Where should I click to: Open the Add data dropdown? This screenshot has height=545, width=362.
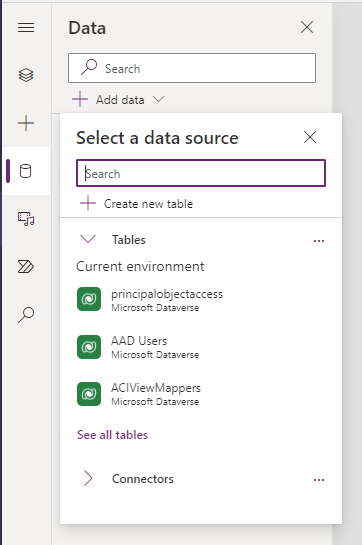click(118, 100)
